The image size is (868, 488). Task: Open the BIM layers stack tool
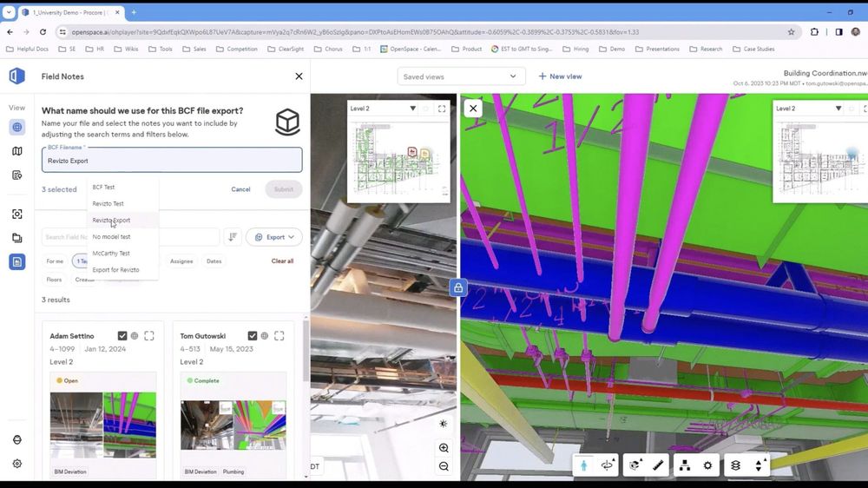[x=735, y=465]
